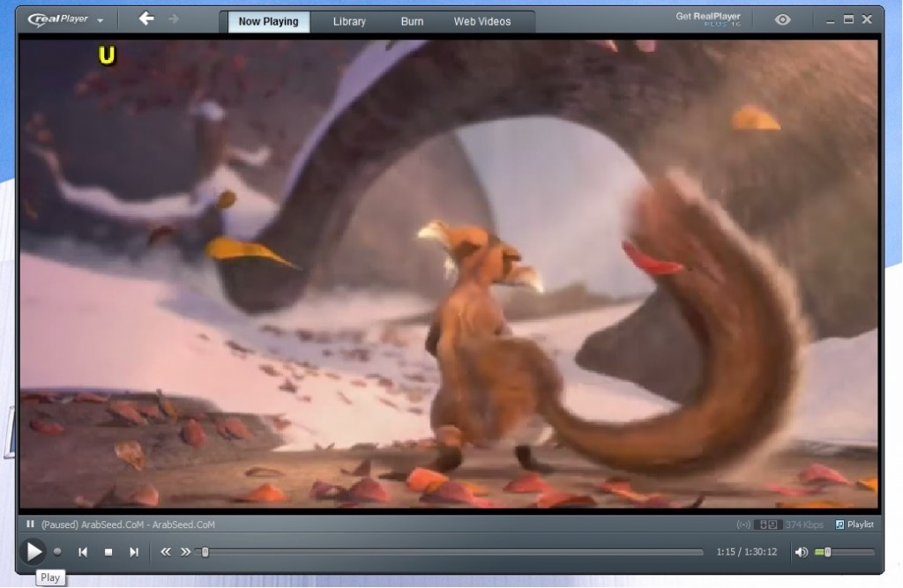Click the forward arrow in the header
Viewport: 903px width, 588px height.
click(174, 19)
